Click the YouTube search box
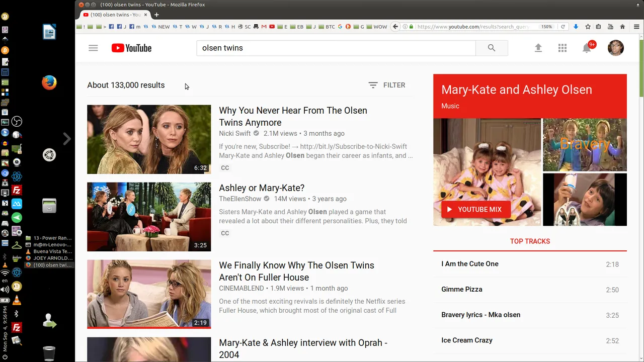The height and width of the screenshot is (362, 644). (x=336, y=48)
